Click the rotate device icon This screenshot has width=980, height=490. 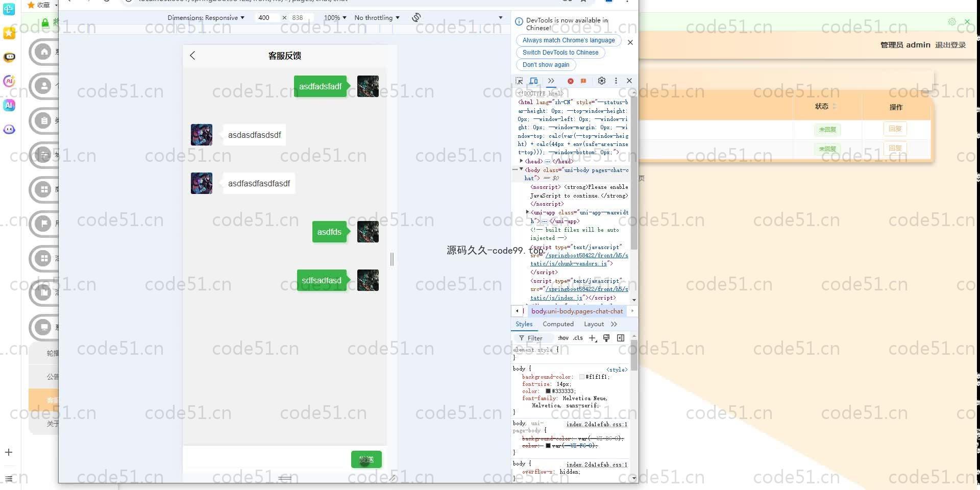click(x=416, y=17)
